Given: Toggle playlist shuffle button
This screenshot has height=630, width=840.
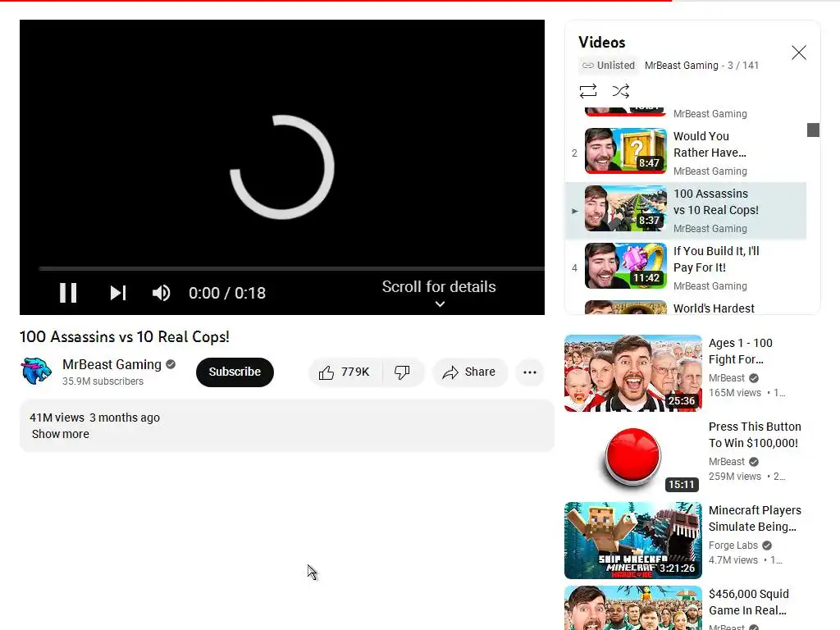Looking at the screenshot, I should click(x=620, y=91).
